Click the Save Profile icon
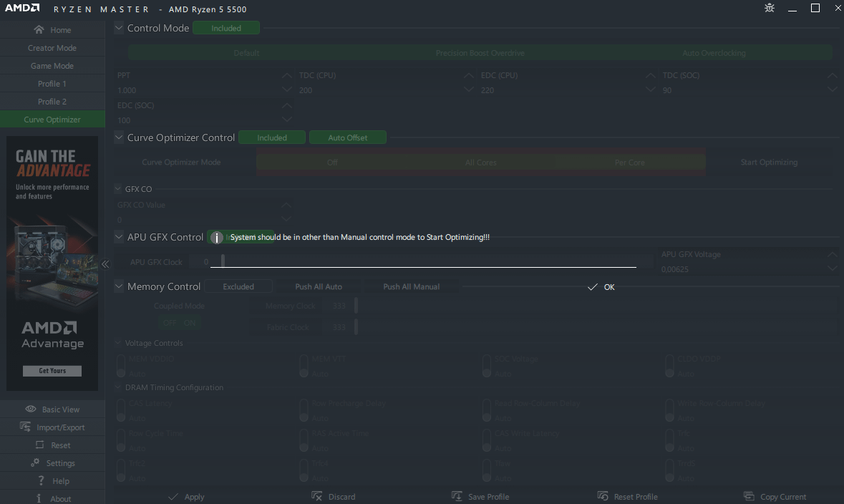844x504 pixels. tap(457, 496)
